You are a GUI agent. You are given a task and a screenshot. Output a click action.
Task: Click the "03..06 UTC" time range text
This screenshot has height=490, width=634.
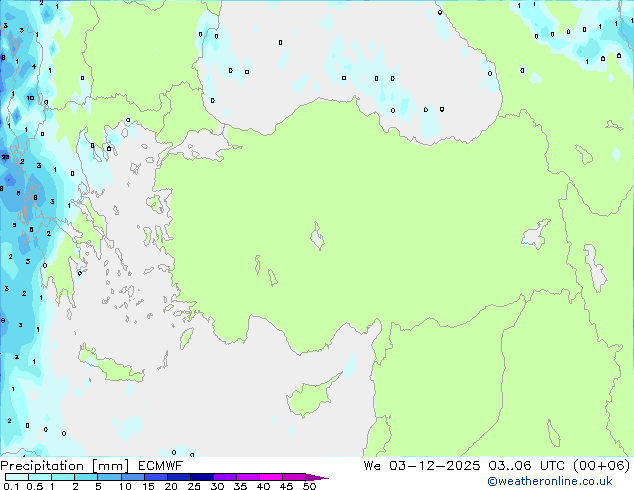point(526,465)
